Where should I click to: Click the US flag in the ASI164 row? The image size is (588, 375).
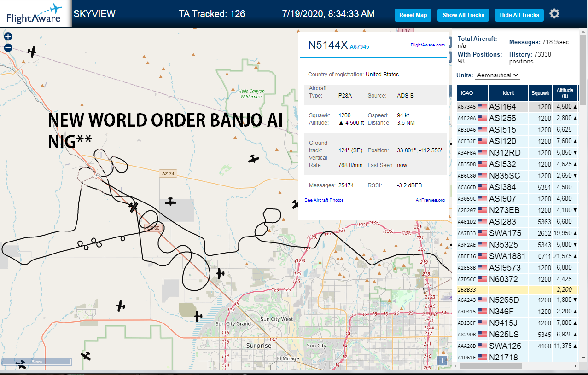(x=482, y=106)
